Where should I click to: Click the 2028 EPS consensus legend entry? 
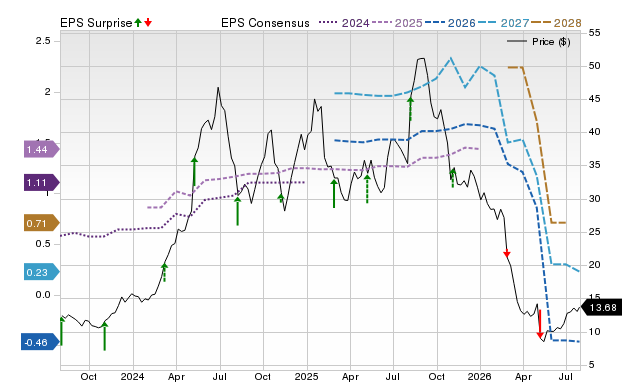[556, 23]
